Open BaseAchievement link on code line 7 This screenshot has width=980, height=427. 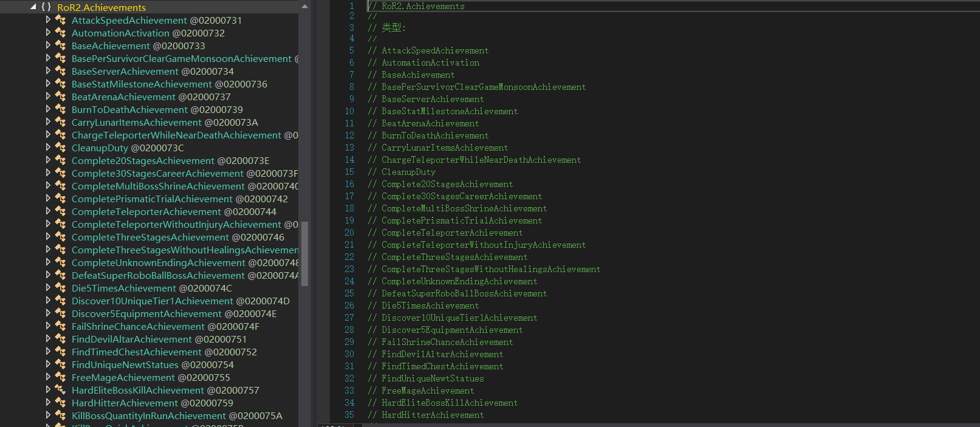click(418, 75)
